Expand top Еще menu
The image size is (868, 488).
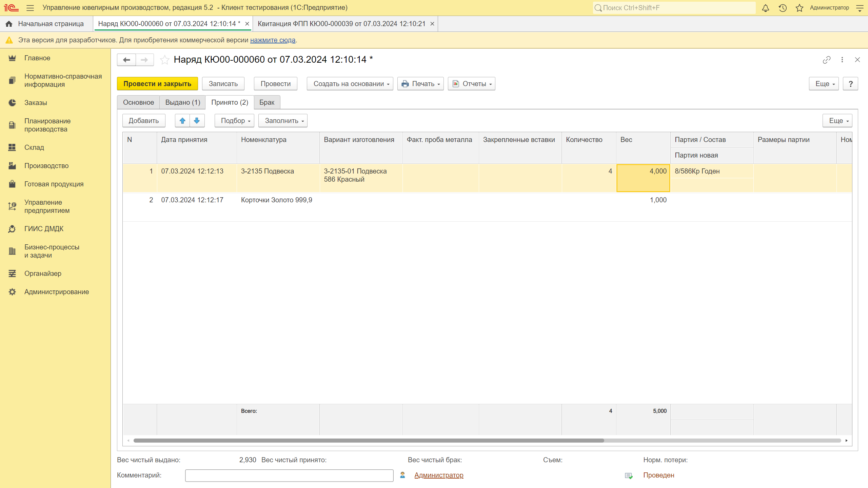(x=824, y=84)
